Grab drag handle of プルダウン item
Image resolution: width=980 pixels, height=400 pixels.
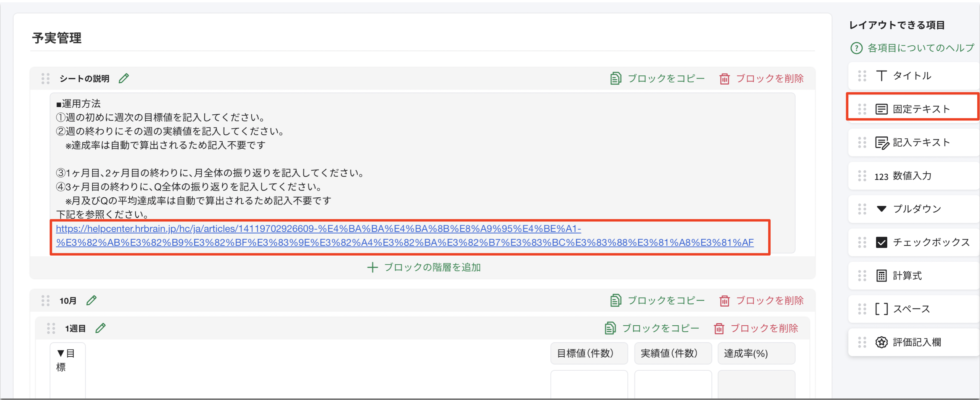tap(862, 209)
